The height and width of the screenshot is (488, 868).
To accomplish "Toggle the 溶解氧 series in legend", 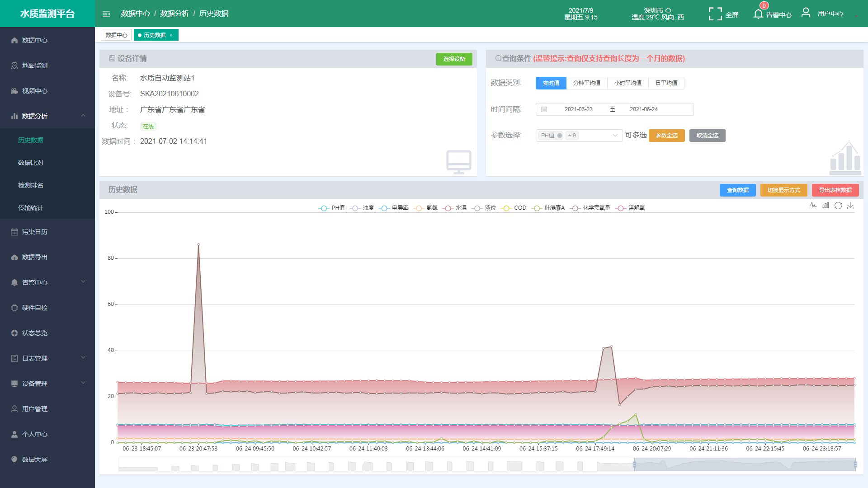I will click(630, 208).
